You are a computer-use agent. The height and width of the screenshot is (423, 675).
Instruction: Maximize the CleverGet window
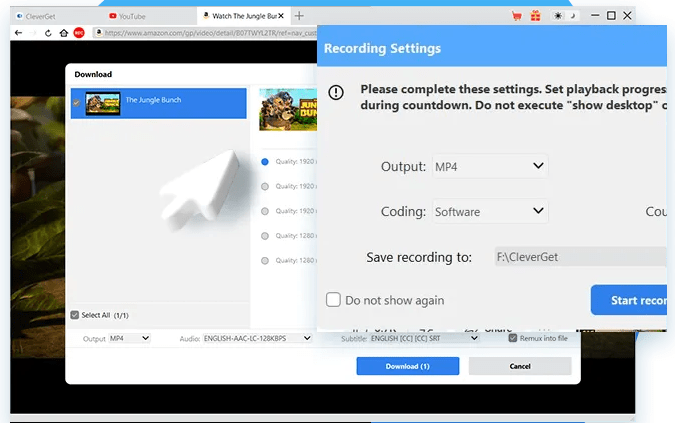click(611, 16)
